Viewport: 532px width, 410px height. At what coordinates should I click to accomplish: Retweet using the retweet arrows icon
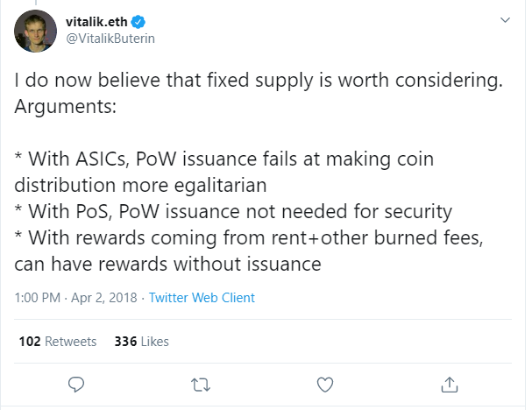coord(201,385)
